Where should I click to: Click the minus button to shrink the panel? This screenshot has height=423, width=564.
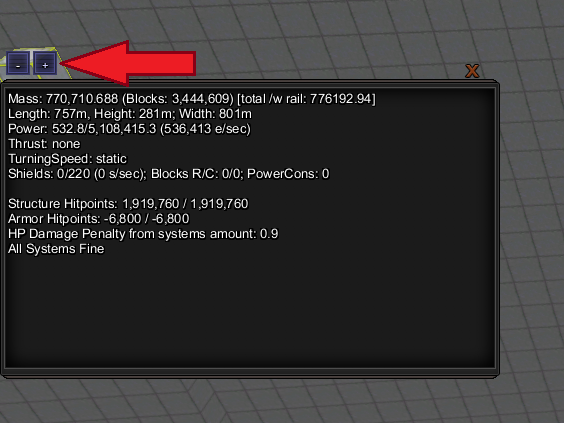point(18,64)
